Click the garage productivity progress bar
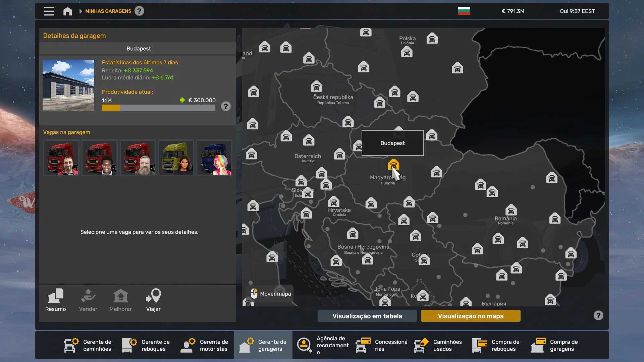This screenshot has height=362, width=644. [x=158, y=108]
